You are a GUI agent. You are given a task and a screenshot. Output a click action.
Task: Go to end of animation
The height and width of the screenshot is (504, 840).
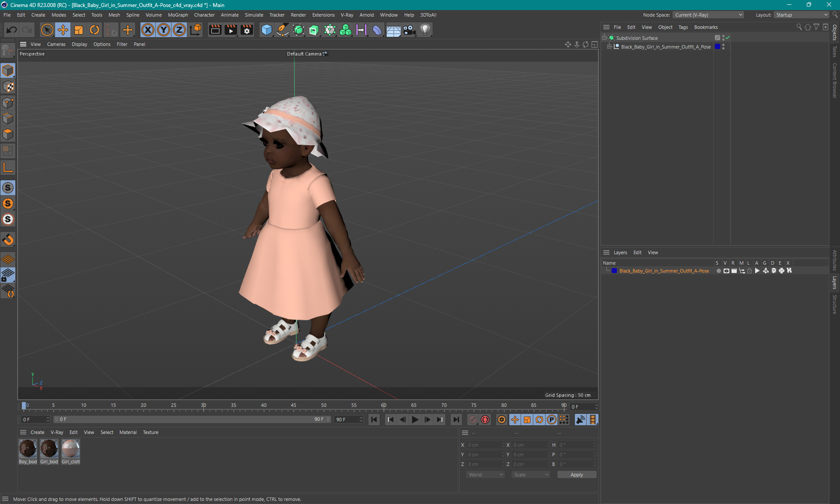(456, 420)
